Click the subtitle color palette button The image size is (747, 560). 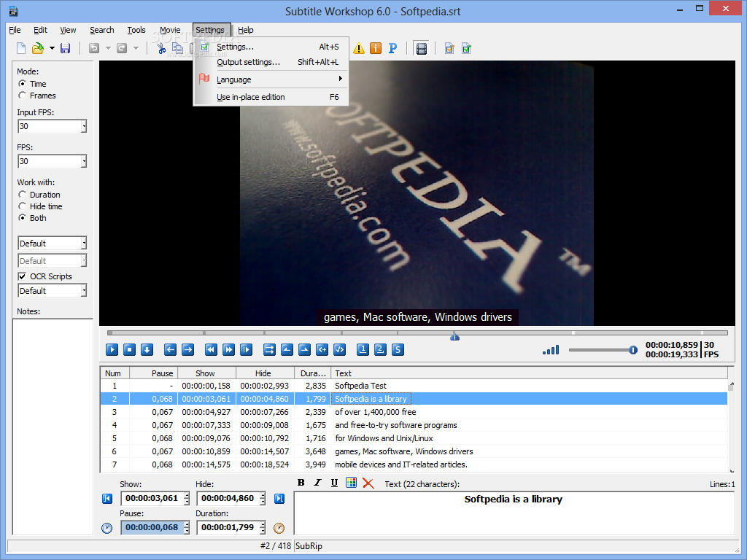351,483
